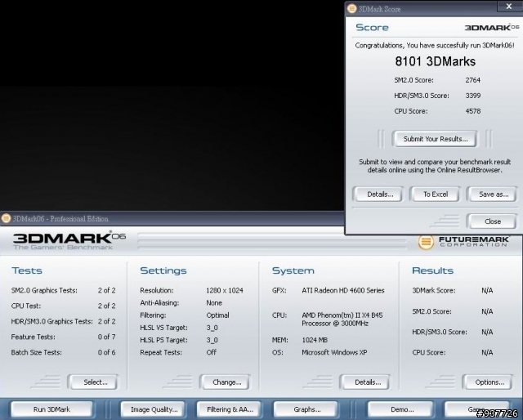Viewport: 523px width, 420px height.
Task: Open Filtering & AA... tool
Action: [228, 409]
